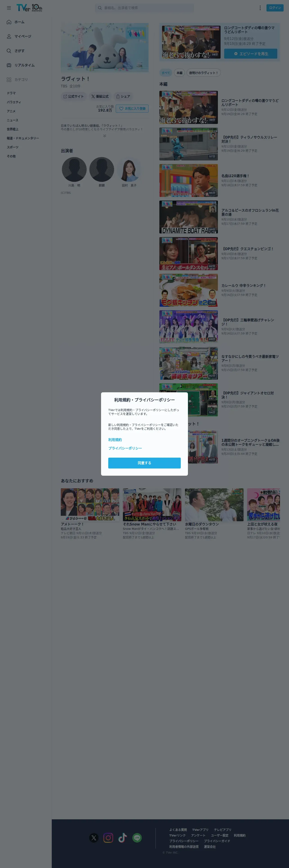
Task: Open ティラノサウルスリレー対決 episode thumbnail
Action: [x=188, y=144]
